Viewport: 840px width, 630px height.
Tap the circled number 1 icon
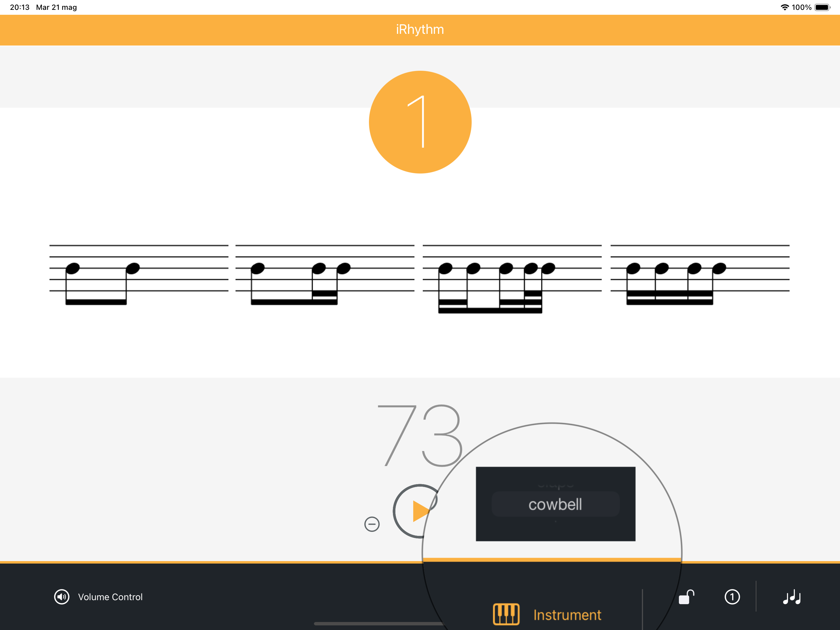click(732, 596)
